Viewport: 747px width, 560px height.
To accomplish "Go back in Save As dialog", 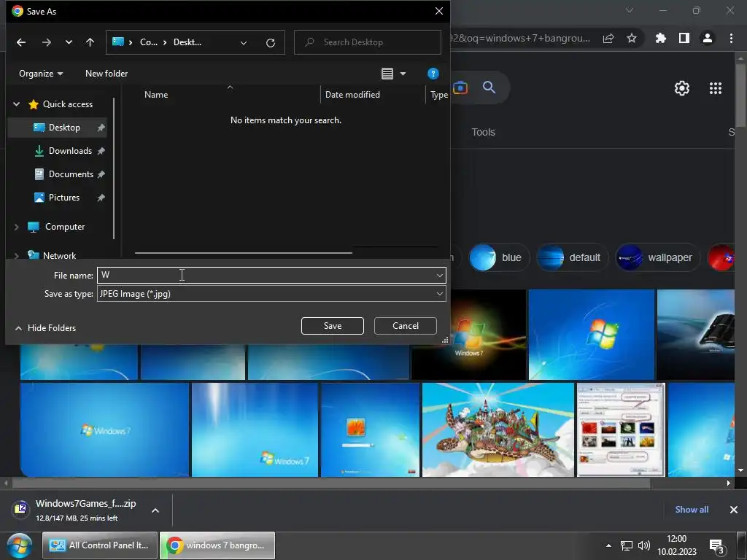I will (x=21, y=42).
